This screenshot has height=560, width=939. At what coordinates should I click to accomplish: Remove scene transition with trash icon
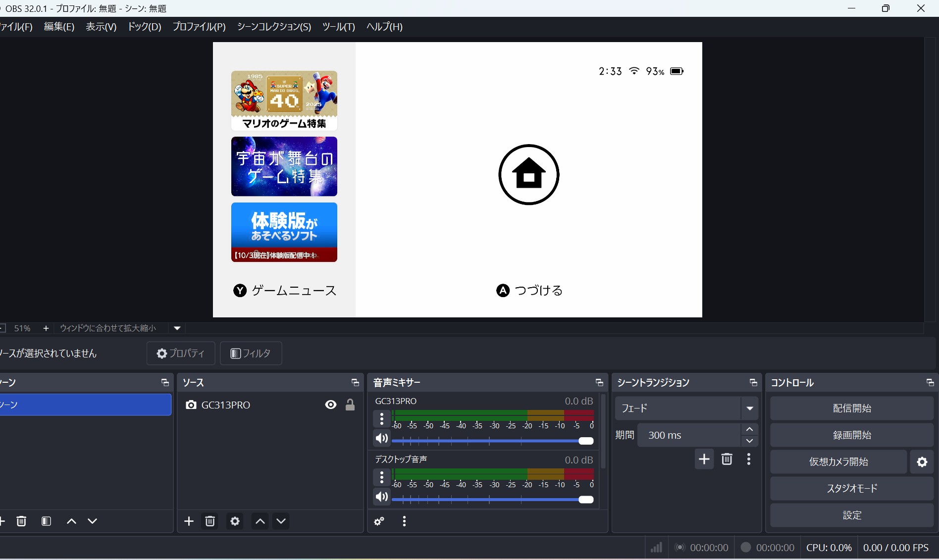coord(727,459)
